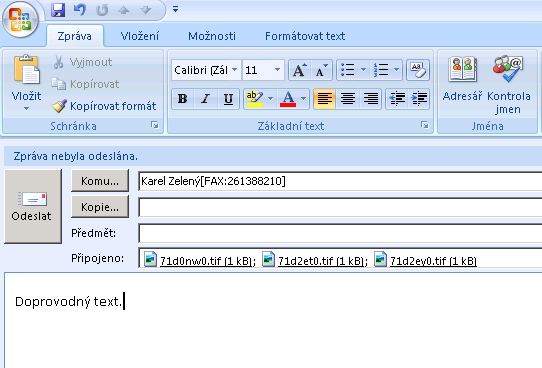This screenshot has width=542, height=368.
Task: Open the Formátovat text tab
Action: tap(305, 36)
